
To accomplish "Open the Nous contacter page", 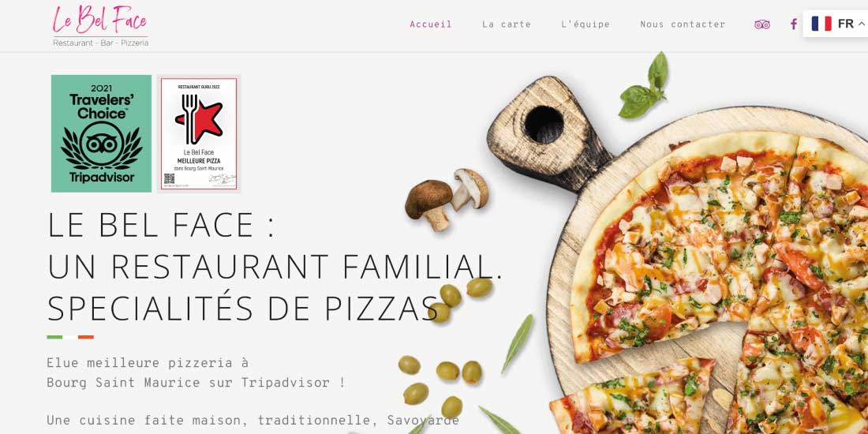I will click(x=683, y=24).
